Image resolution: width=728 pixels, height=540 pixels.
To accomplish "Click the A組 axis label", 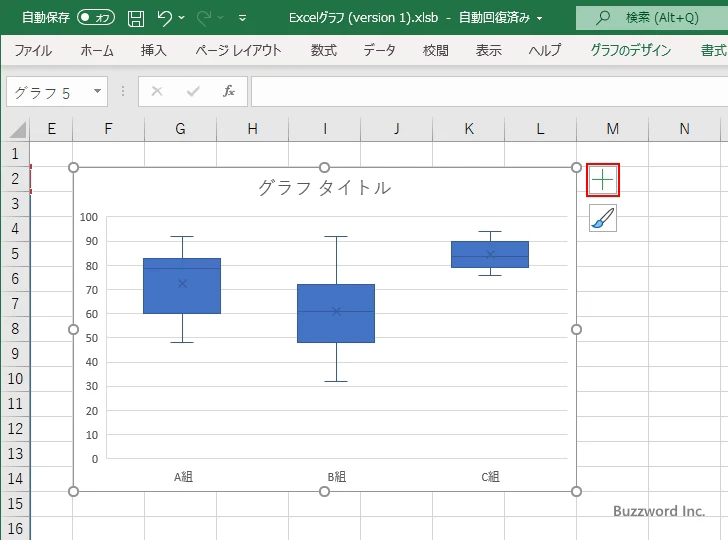I will [183, 477].
